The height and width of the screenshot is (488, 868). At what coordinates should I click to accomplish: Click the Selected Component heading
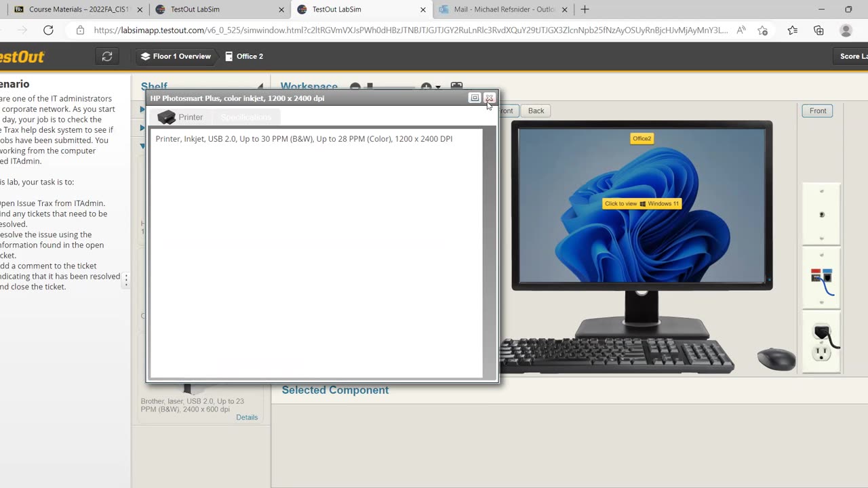(x=335, y=390)
